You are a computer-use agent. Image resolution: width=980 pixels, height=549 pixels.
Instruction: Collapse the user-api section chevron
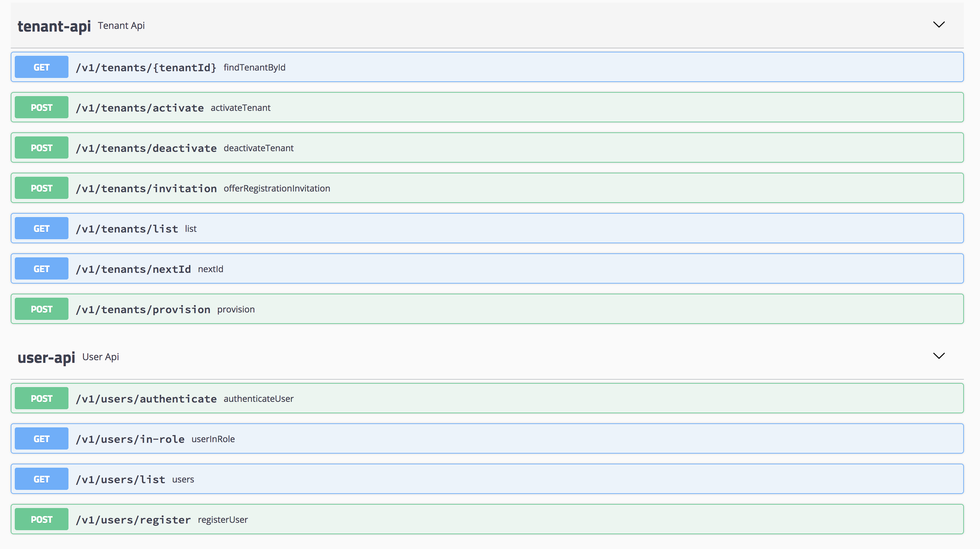click(938, 356)
